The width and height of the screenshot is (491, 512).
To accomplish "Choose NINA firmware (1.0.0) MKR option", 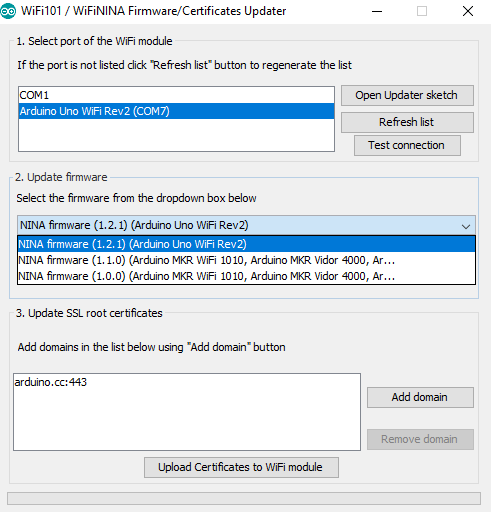I will [x=246, y=276].
